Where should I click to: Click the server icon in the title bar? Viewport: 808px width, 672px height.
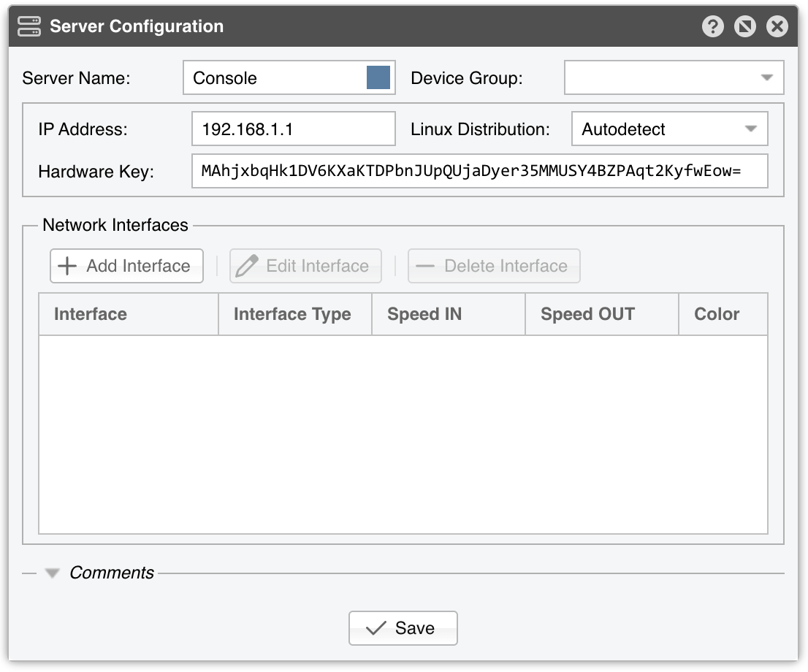coord(29,26)
